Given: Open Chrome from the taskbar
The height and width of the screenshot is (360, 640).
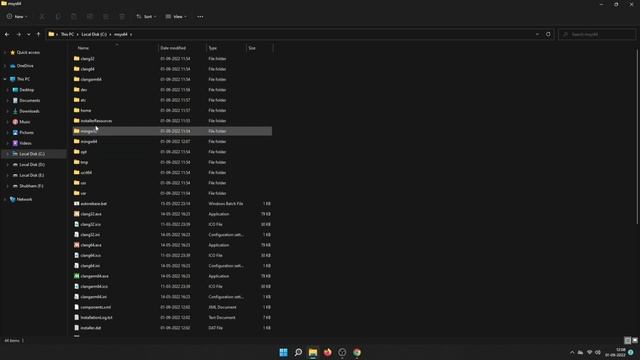Looking at the screenshot, I should [x=357, y=352].
